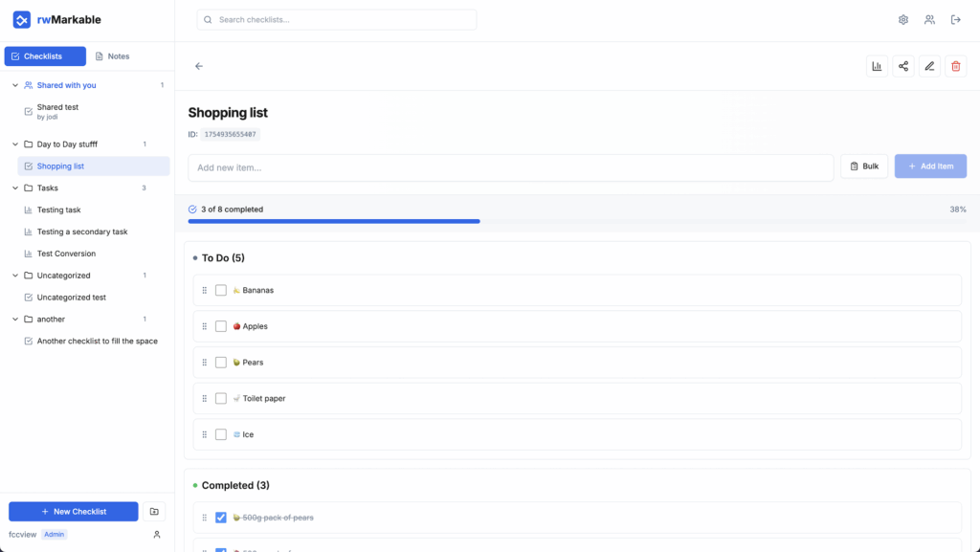Image resolution: width=980 pixels, height=552 pixels.
Task: Click the Bulk button
Action: coord(864,166)
